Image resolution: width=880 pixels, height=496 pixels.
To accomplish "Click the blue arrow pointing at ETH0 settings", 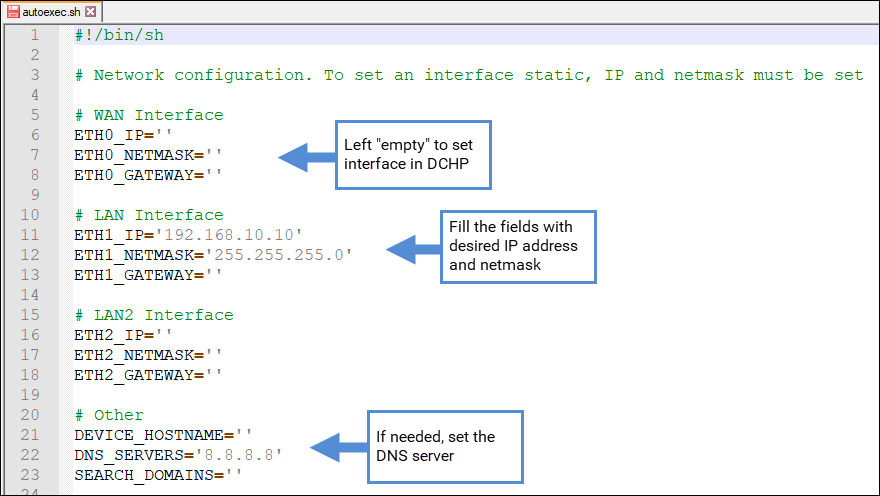I will pos(306,158).
